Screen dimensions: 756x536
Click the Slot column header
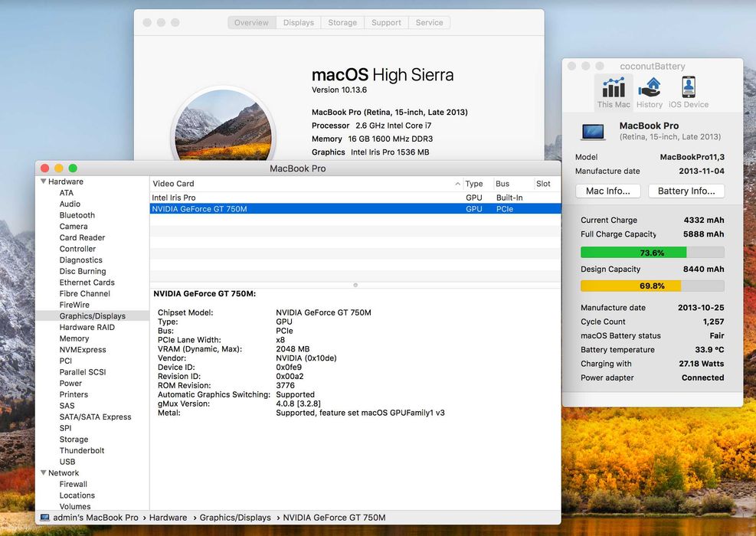point(543,184)
